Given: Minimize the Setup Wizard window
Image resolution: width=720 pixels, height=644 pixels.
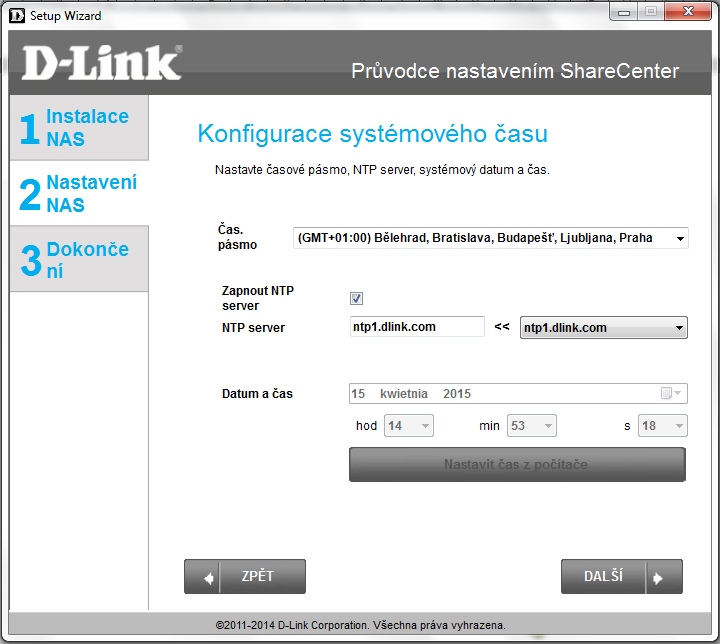Looking at the screenshot, I should point(624,11).
